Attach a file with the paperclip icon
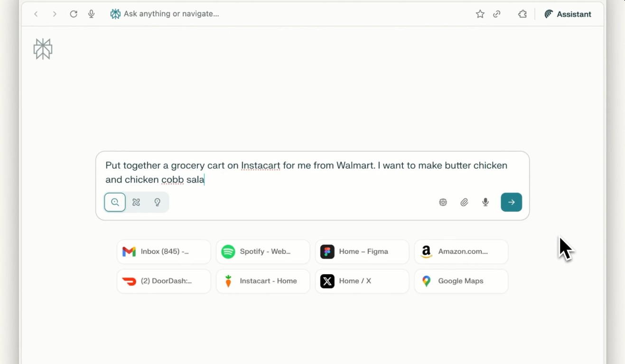Image resolution: width=625 pixels, height=364 pixels. [464, 202]
